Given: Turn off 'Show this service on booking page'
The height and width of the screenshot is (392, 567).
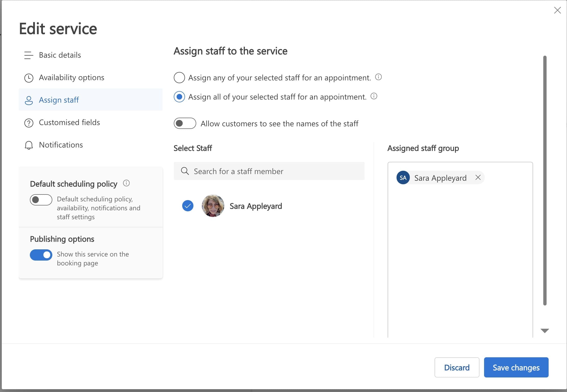Looking at the screenshot, I should 41,255.
